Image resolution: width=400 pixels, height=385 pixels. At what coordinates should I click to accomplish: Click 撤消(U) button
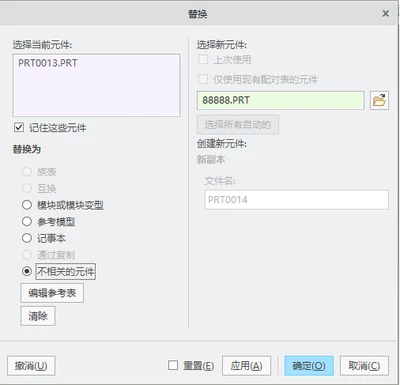31,366
